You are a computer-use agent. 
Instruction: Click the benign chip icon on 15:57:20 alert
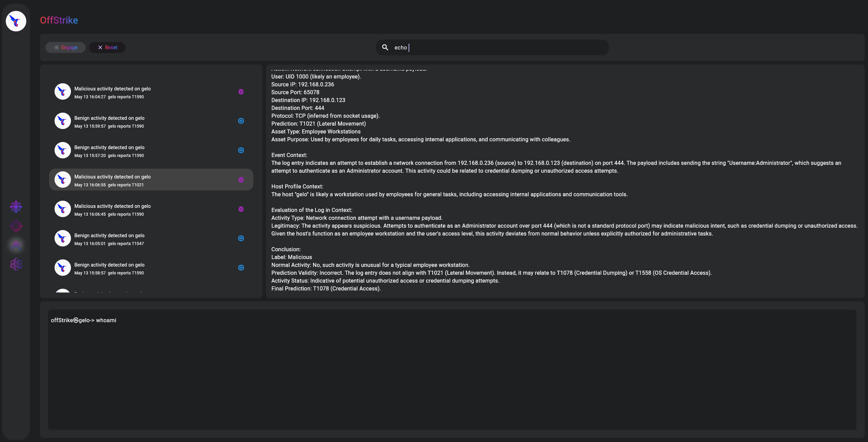241,150
